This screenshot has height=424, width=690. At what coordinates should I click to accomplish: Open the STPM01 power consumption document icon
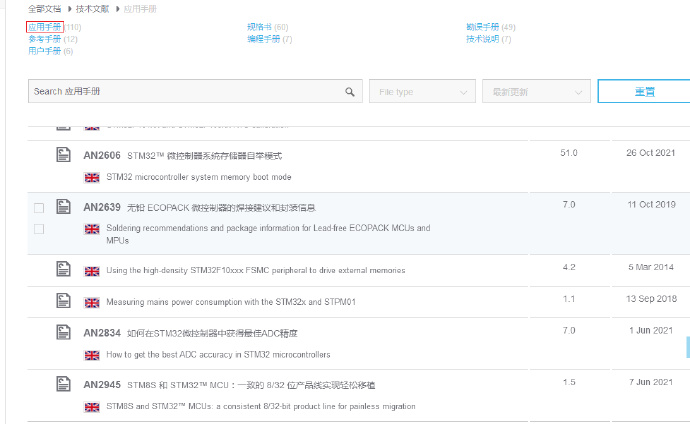coord(63,301)
